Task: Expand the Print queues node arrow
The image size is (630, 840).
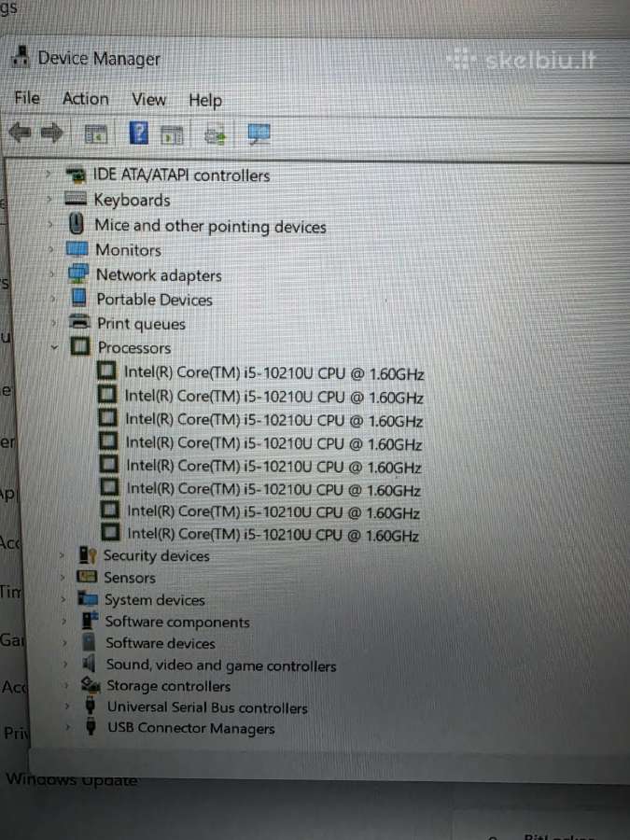Action: point(53,323)
